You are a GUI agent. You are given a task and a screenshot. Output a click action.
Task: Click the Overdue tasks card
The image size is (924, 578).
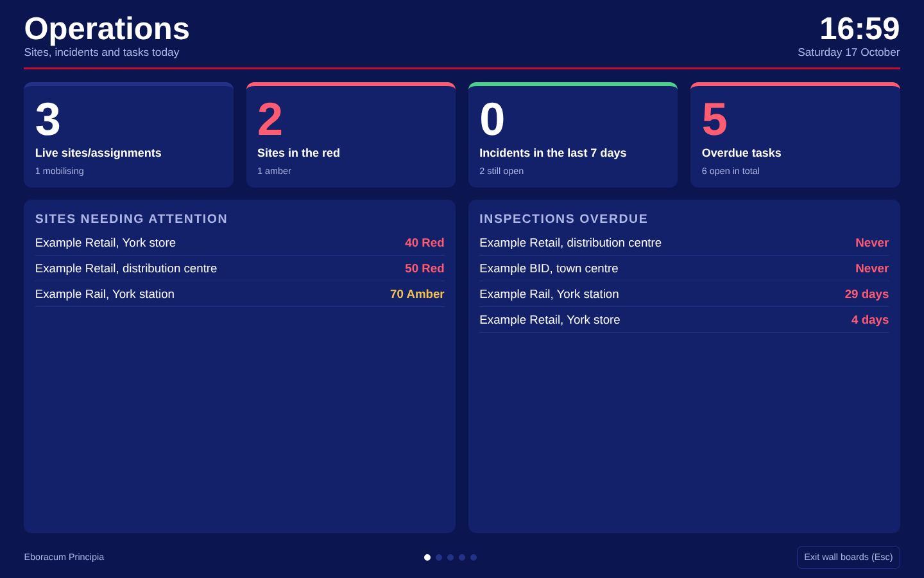click(795, 135)
